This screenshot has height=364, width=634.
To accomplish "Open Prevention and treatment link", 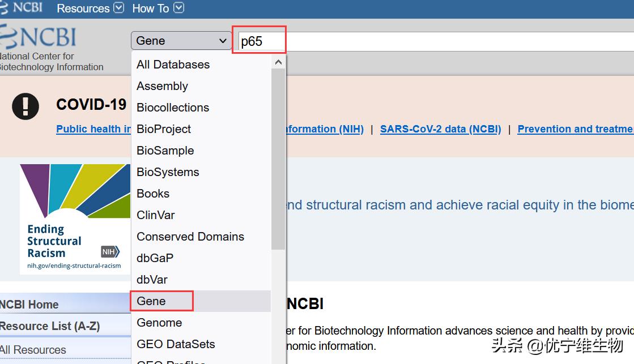I will (575, 129).
